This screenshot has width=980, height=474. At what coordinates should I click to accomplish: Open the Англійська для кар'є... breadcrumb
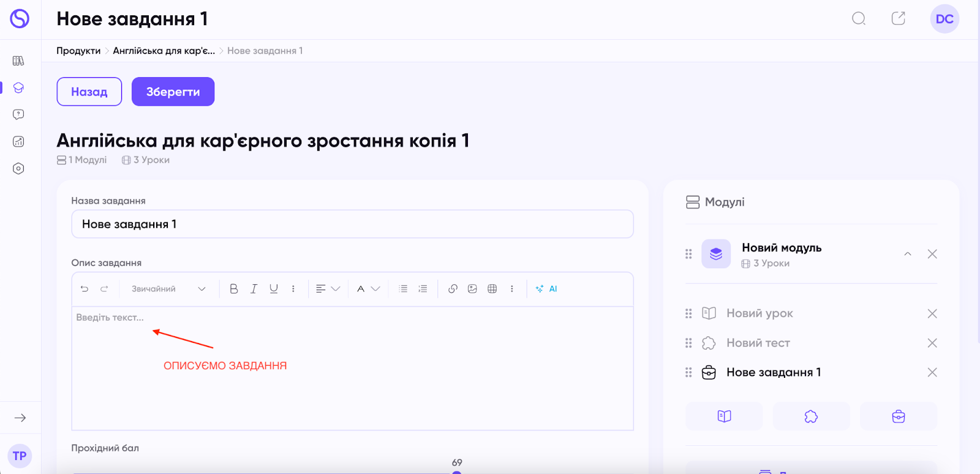(x=164, y=51)
